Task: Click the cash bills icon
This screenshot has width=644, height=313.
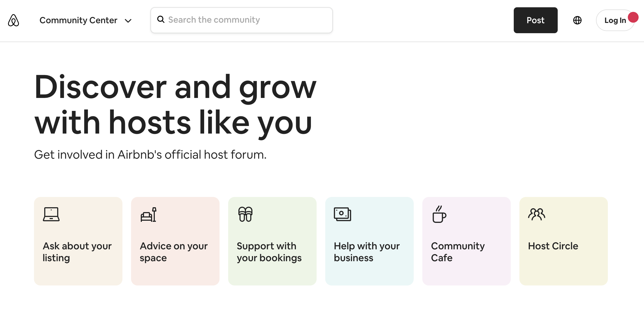Action: tap(342, 214)
